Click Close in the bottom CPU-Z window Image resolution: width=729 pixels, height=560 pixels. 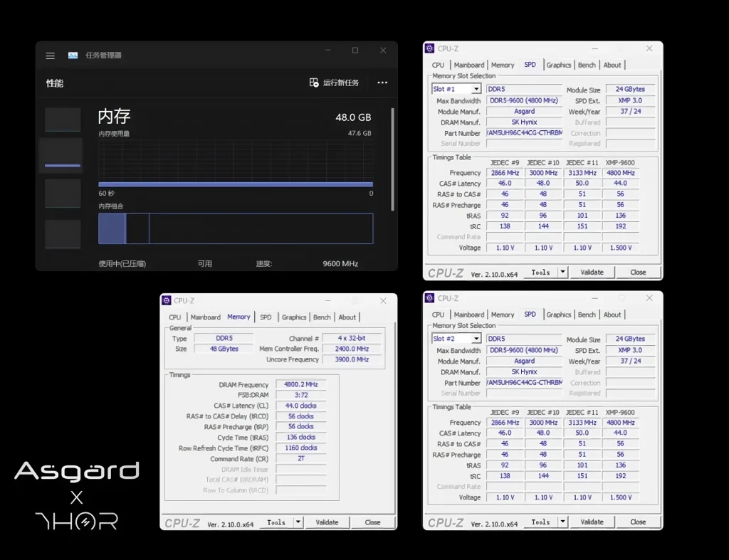click(x=637, y=522)
